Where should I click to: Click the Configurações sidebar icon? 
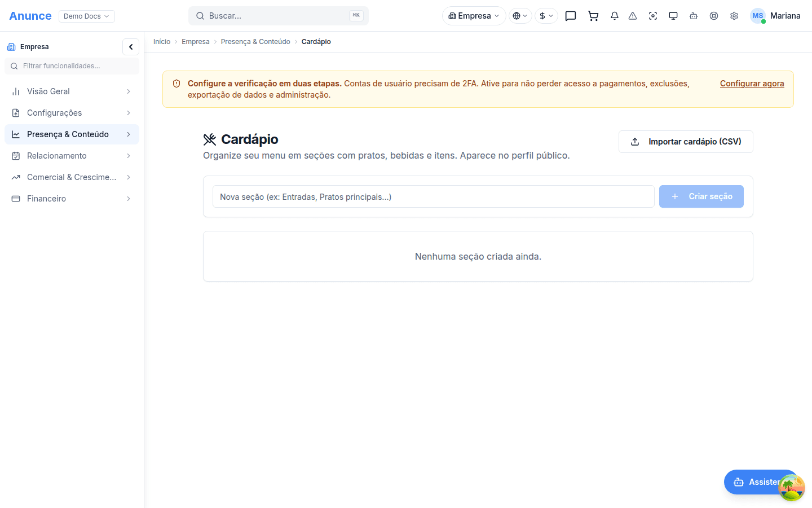[16, 113]
